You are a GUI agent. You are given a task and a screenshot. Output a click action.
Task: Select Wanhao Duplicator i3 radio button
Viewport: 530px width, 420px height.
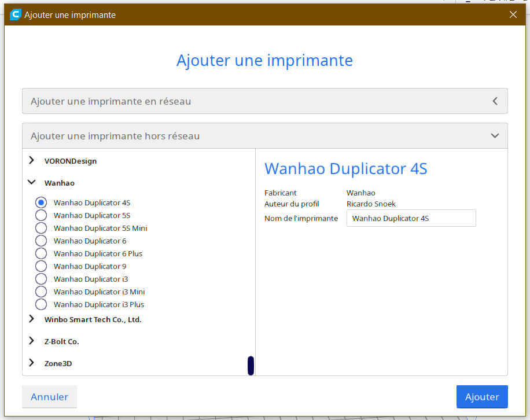41,279
